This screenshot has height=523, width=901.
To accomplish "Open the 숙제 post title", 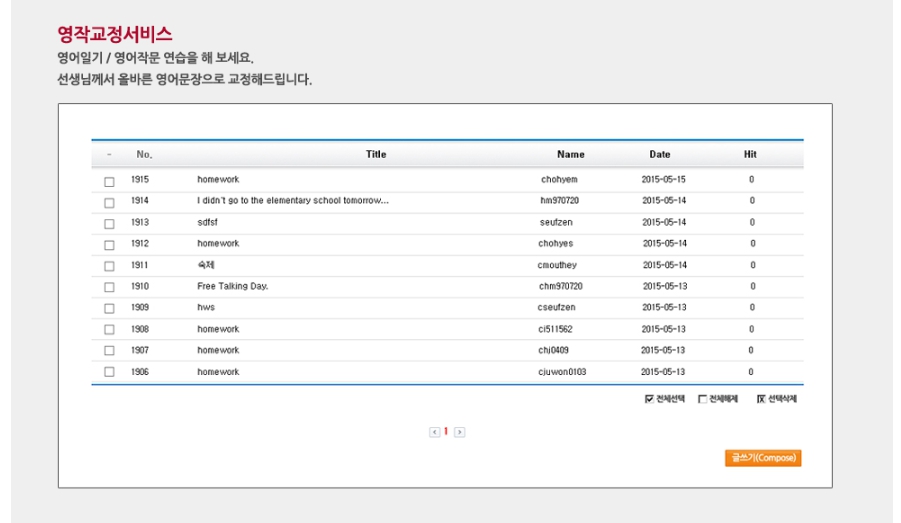I will tap(207, 265).
